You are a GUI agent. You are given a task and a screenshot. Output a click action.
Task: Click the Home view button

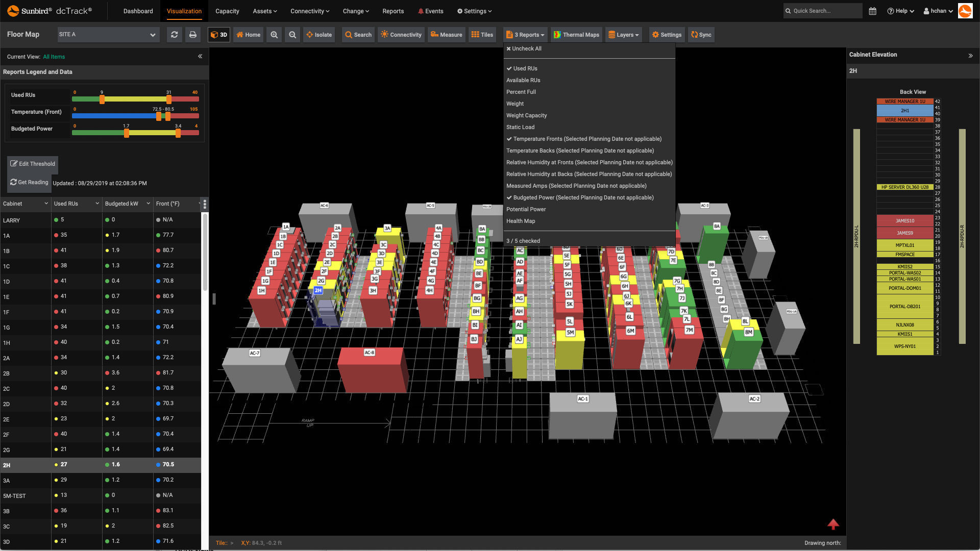(249, 35)
